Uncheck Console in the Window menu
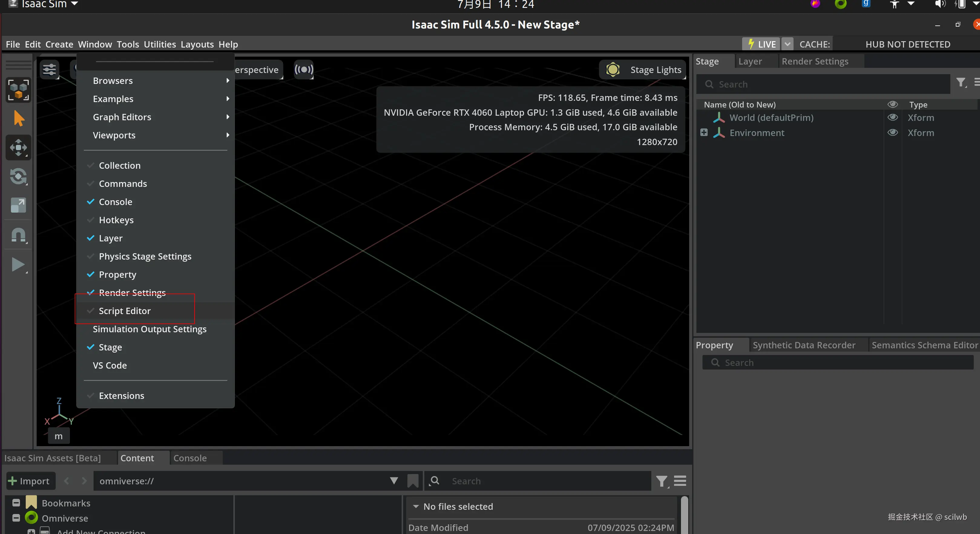Screen dimensions: 980x534 pos(115,202)
